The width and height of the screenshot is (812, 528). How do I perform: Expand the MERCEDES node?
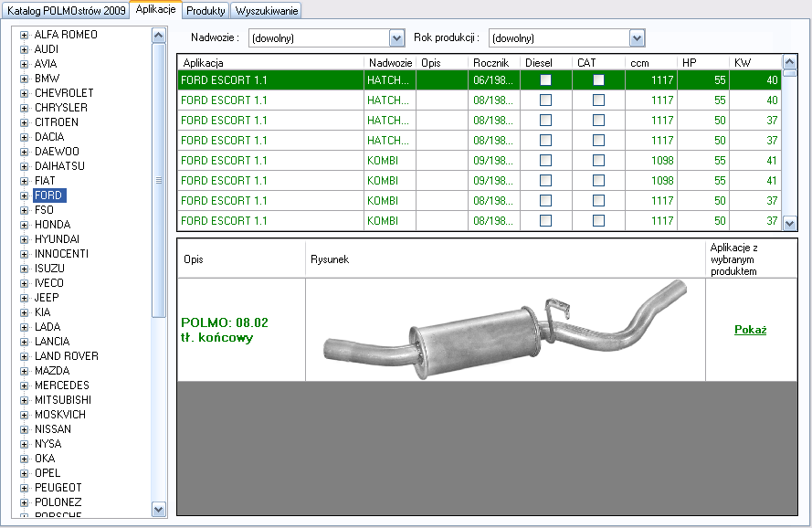[24, 385]
